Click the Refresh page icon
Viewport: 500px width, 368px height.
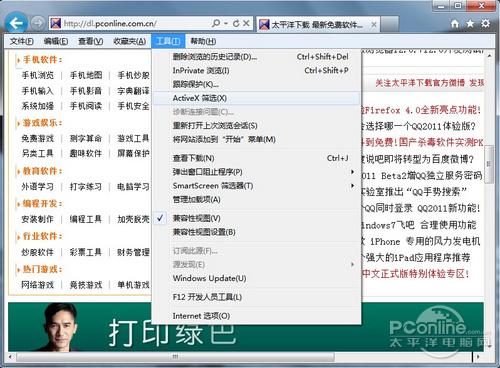[x=236, y=23]
